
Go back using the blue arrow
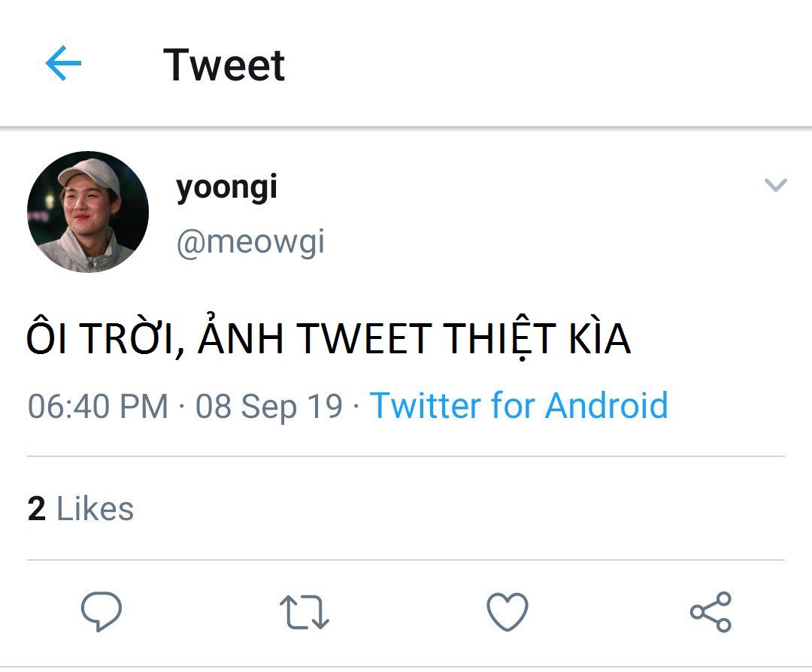click(x=63, y=64)
